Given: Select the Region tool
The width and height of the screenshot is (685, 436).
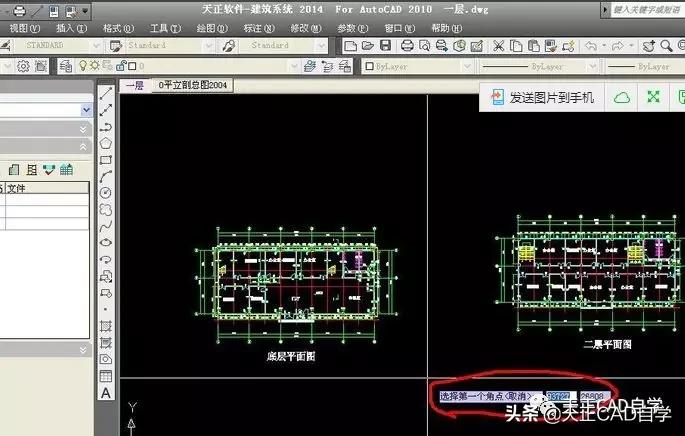Looking at the screenshot, I should coord(106,359).
